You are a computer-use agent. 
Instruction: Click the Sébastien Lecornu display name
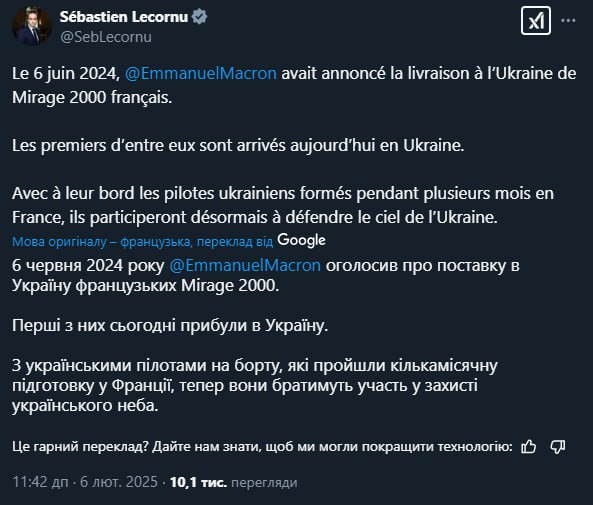[x=124, y=17]
